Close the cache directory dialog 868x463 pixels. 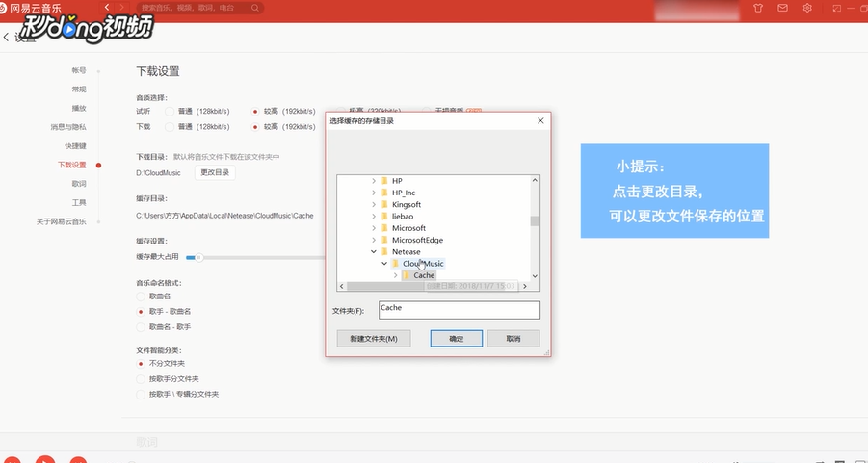[540, 120]
